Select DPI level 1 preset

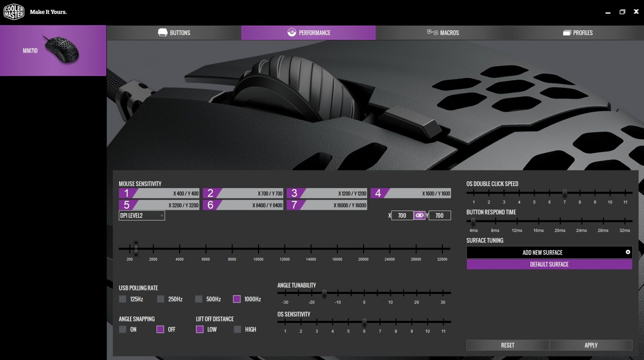(159, 193)
